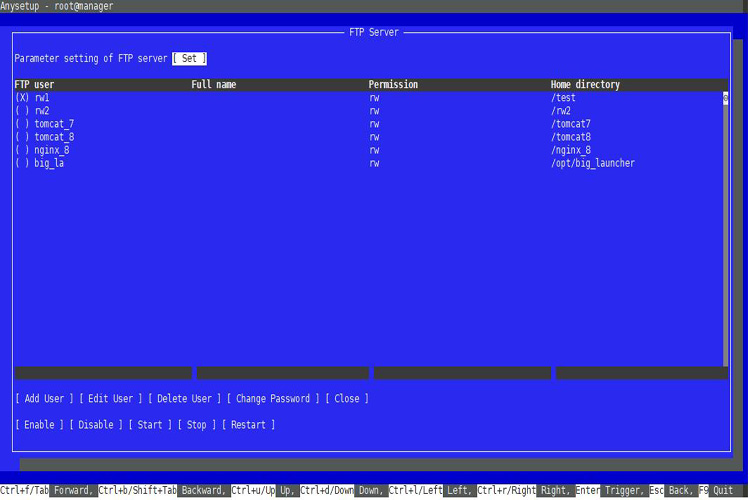Click the Back shortcut in the hint bar

[681, 490]
